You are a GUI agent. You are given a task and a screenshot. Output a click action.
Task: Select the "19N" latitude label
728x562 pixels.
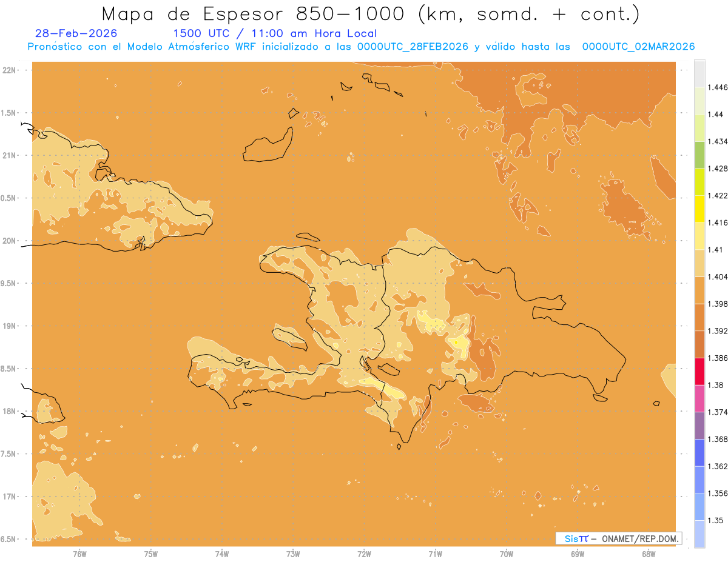10,326
